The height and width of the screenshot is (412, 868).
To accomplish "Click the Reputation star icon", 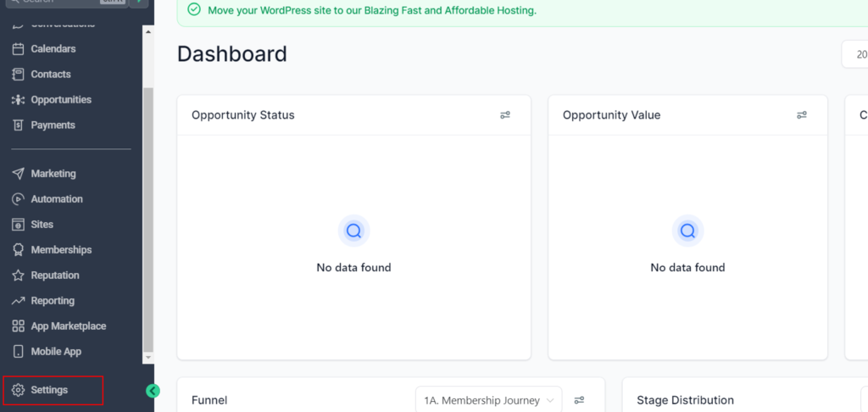I will click(18, 276).
